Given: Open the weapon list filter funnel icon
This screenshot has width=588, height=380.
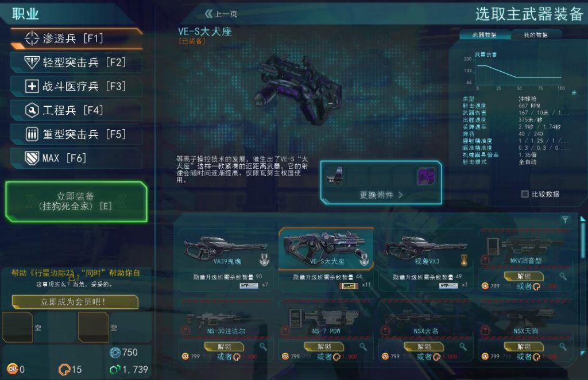Looking at the screenshot, I should point(565,220).
